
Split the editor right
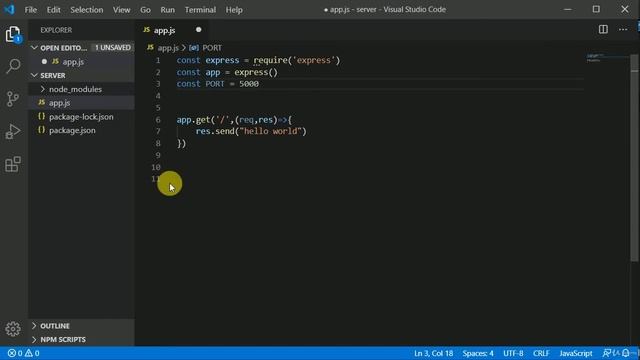603,29
